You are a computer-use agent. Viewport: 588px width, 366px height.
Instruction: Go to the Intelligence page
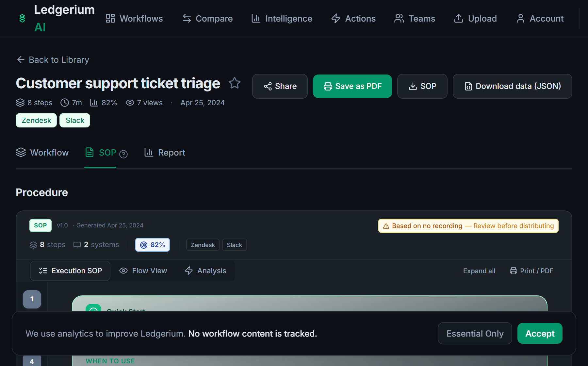[x=282, y=18]
